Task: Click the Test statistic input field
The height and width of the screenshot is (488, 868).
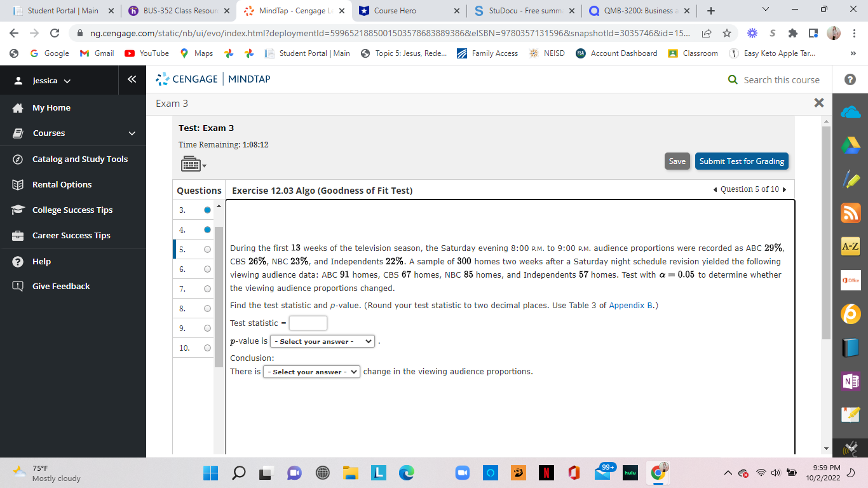Action: 308,323
